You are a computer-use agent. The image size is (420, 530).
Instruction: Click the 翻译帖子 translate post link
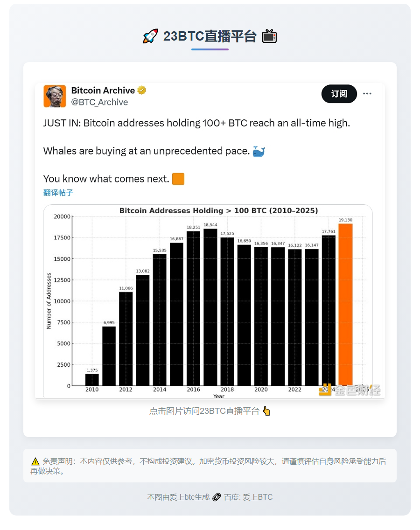pyautogui.click(x=58, y=193)
